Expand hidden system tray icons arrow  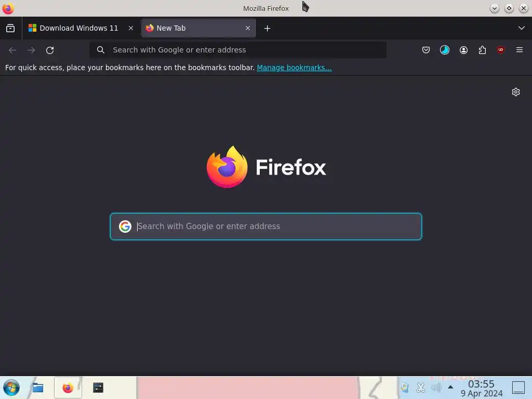tap(450, 387)
